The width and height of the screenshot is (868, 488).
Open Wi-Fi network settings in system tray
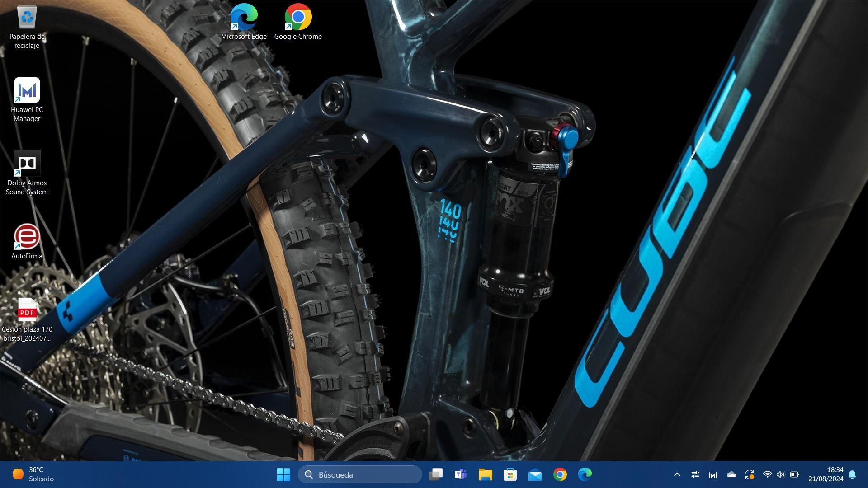click(x=767, y=474)
